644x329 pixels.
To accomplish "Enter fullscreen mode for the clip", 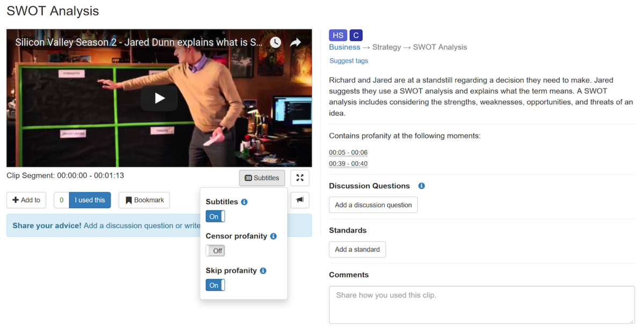I will [x=299, y=178].
